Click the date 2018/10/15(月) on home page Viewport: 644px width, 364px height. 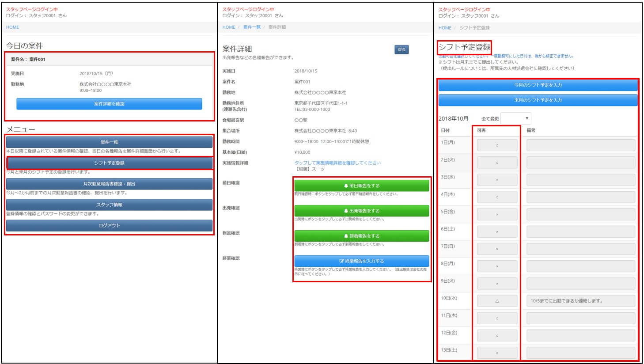pyautogui.click(x=96, y=74)
